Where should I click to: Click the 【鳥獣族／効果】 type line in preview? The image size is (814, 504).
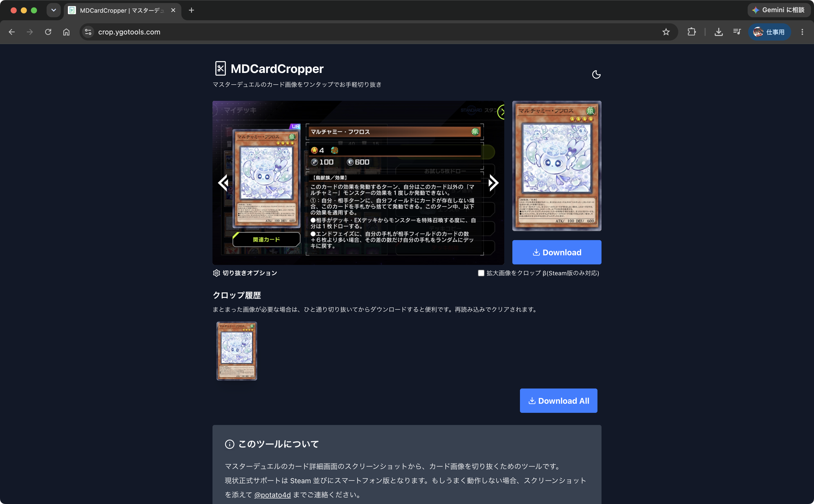point(330,178)
